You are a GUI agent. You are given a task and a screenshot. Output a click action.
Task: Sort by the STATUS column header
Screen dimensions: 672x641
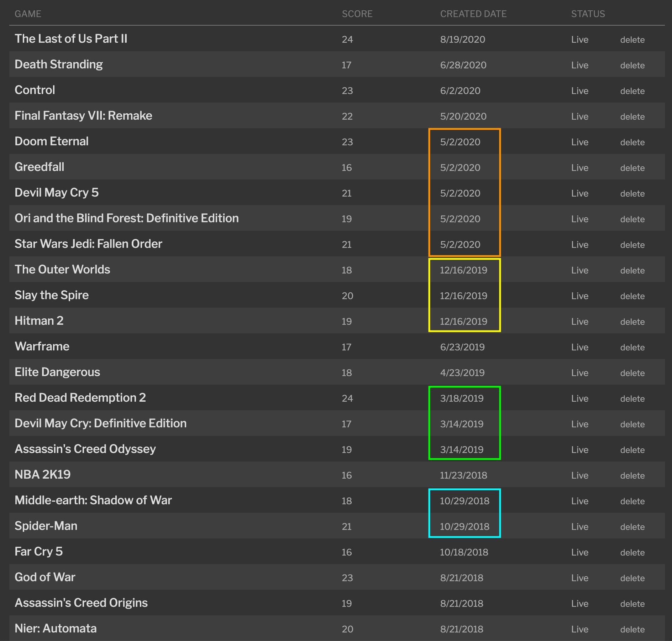[x=588, y=14]
